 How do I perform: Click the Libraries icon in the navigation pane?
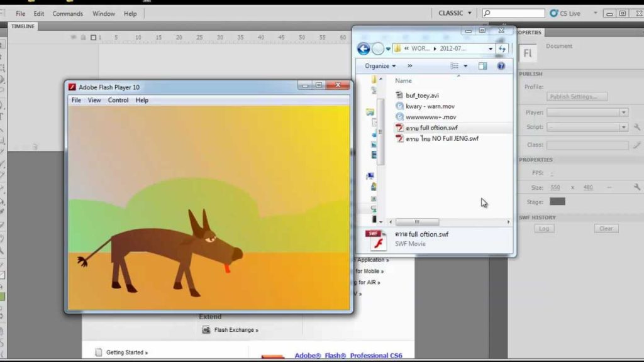click(x=370, y=112)
